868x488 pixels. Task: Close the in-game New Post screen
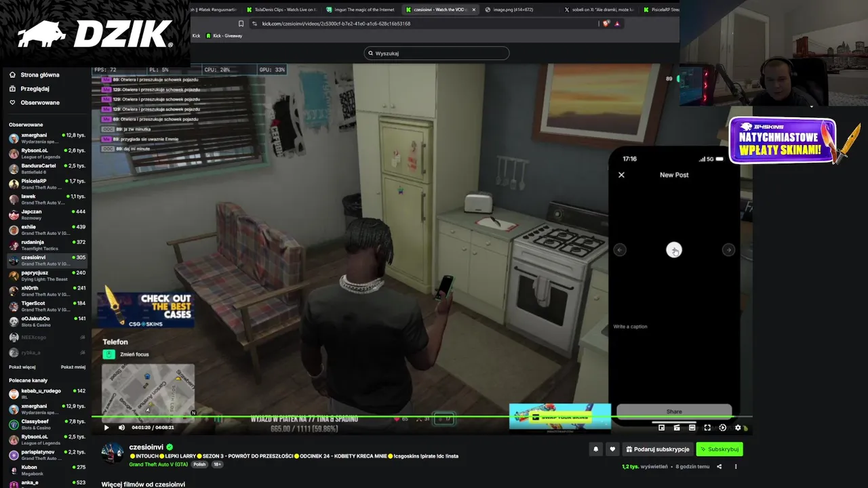pos(621,175)
